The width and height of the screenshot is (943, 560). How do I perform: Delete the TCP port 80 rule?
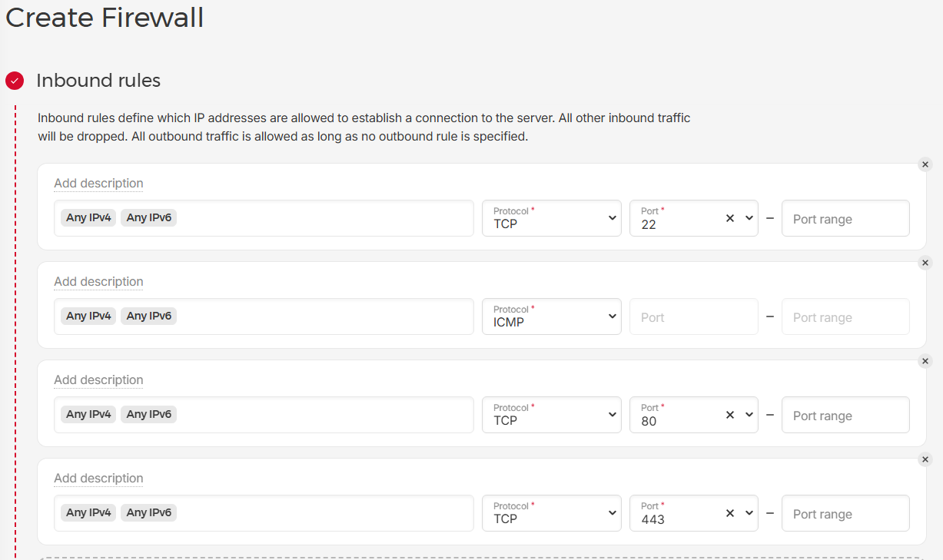[x=925, y=361]
